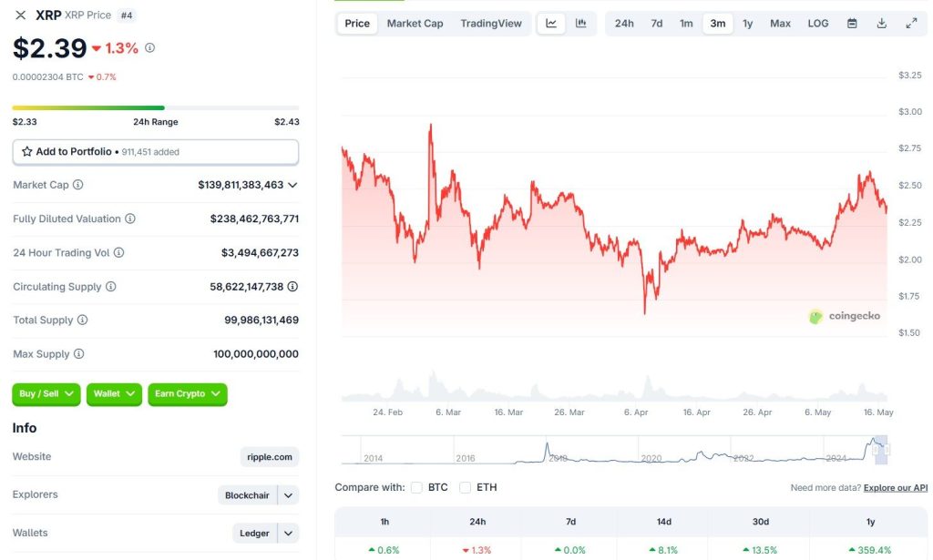Click the line chart view icon
This screenshot has width=933, height=560.
551,24
